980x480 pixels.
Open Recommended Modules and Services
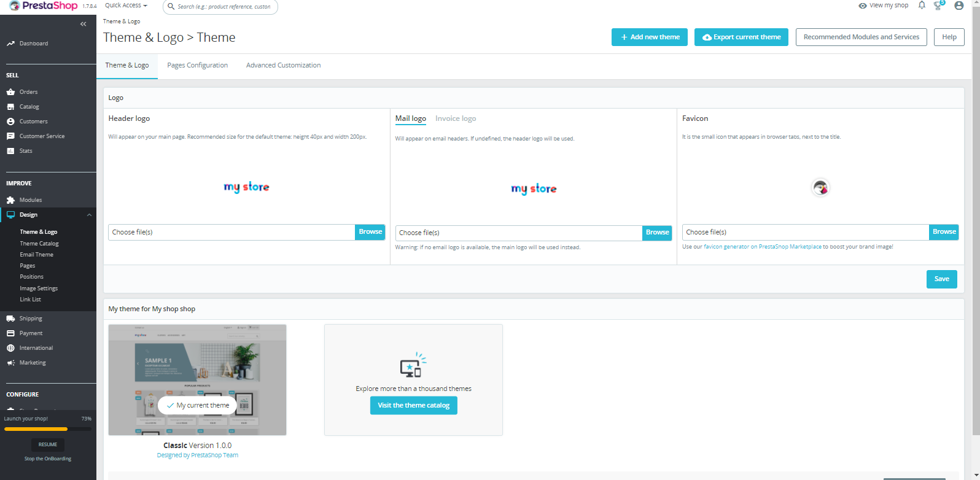click(861, 37)
